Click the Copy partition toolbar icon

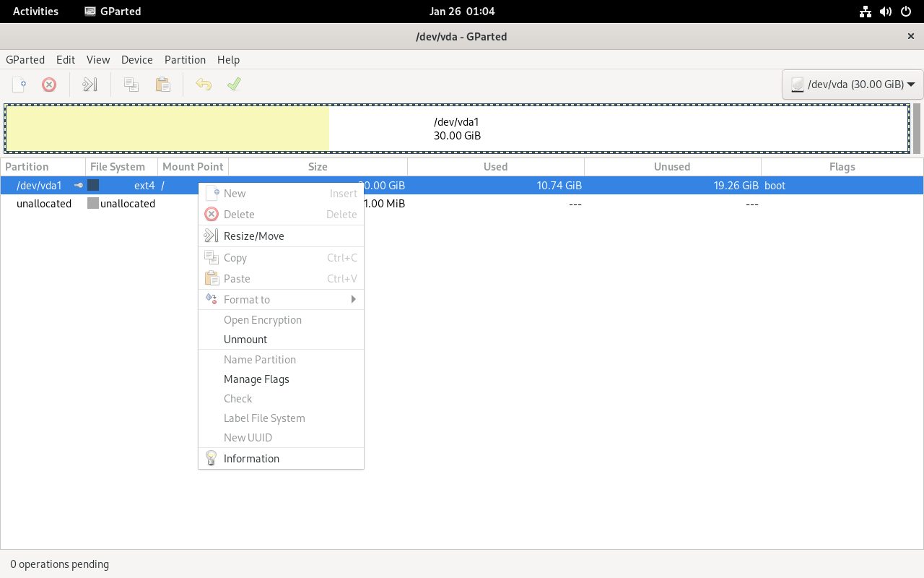click(131, 85)
